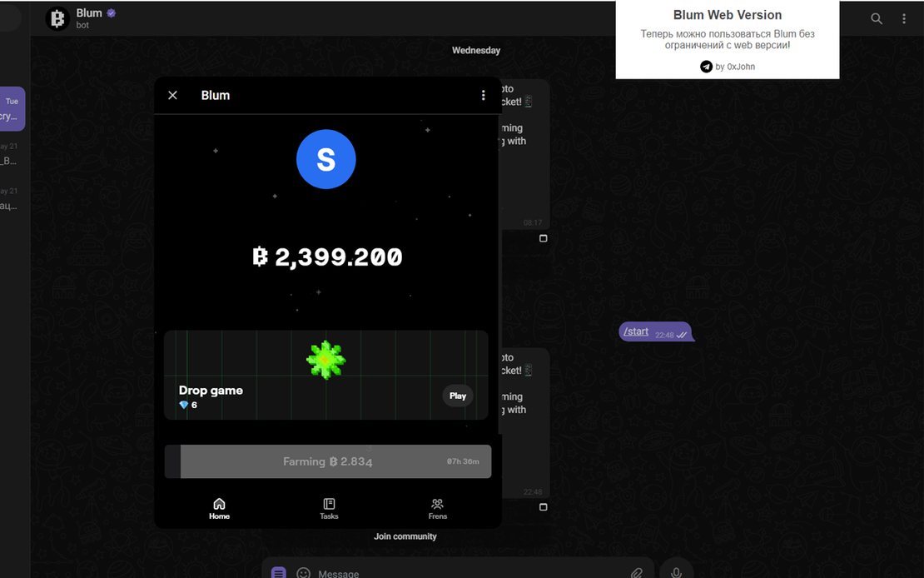Open the Tasks tab

point(329,508)
